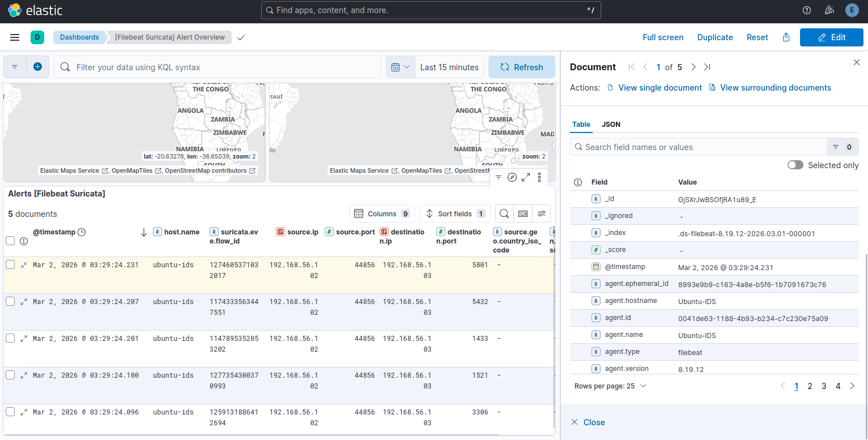This screenshot has height=440, width=868.
Task: Open the hamburger navigation menu
Action: 15,37
